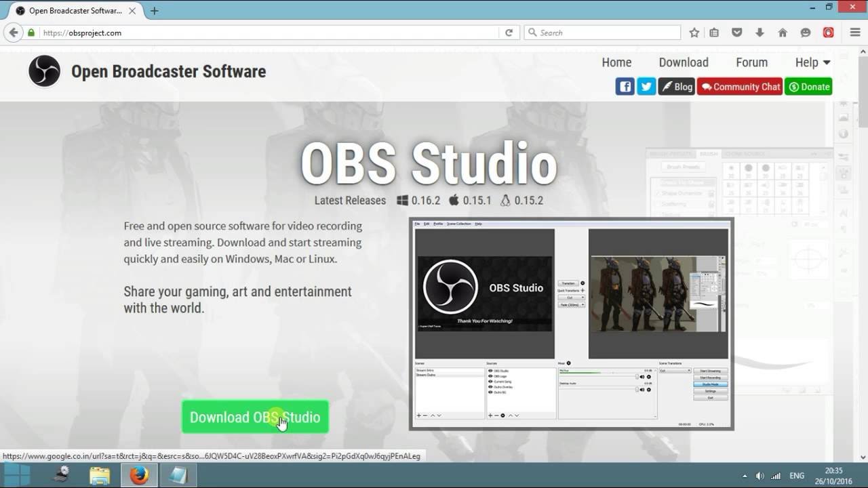The height and width of the screenshot is (488, 868).
Task: Open a new browser tab
Action: 155,11
